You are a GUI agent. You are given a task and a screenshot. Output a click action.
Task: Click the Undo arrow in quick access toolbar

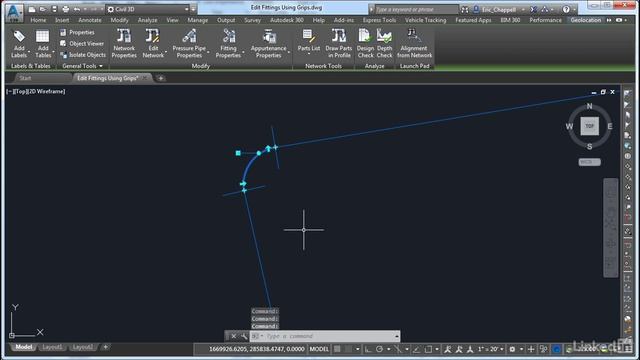click(x=76, y=9)
